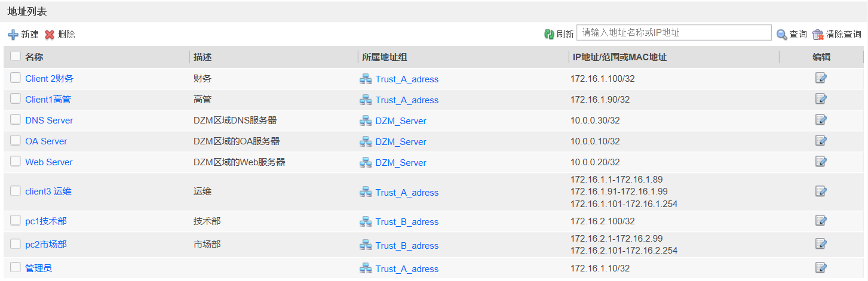The width and height of the screenshot is (868, 281).
Task: Check the box for Client1高管
Action: click(x=16, y=98)
